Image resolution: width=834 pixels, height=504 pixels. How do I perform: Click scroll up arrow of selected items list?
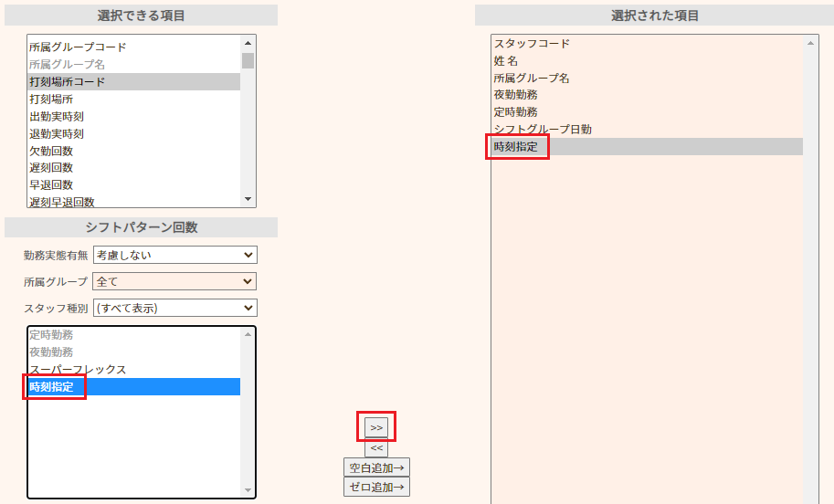pyautogui.click(x=810, y=43)
